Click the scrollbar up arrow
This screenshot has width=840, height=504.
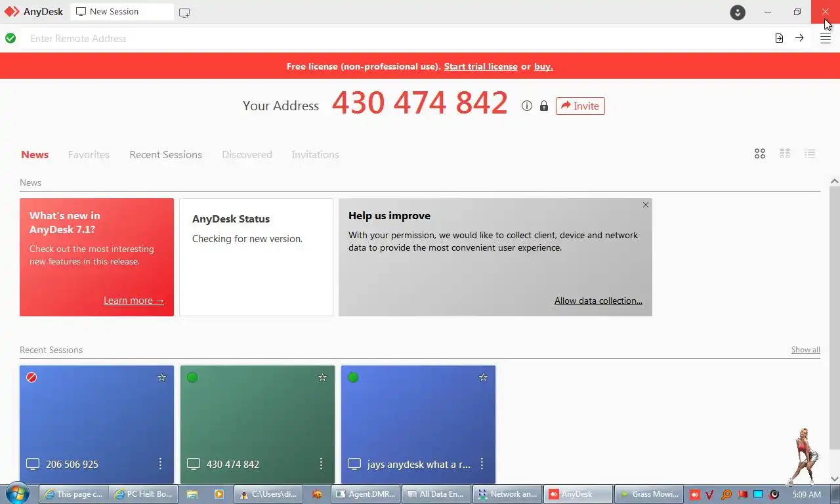point(834,181)
